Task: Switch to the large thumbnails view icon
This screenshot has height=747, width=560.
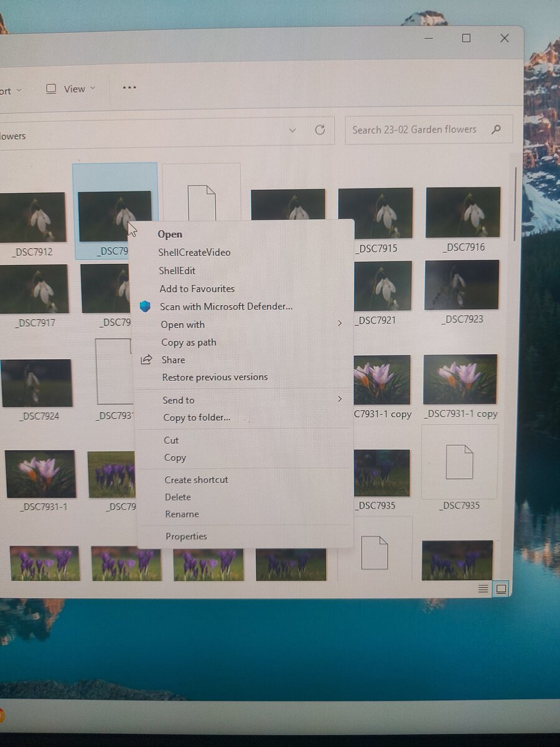Action: tap(501, 588)
